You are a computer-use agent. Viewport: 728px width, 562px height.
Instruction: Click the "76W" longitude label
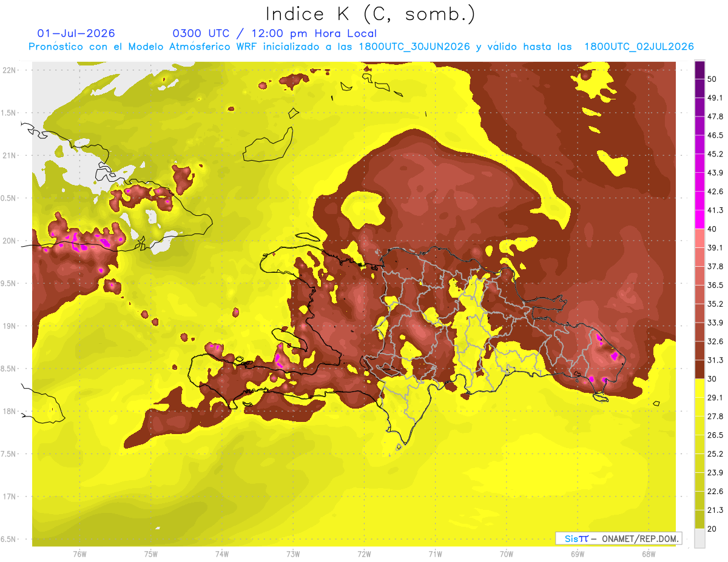79,554
